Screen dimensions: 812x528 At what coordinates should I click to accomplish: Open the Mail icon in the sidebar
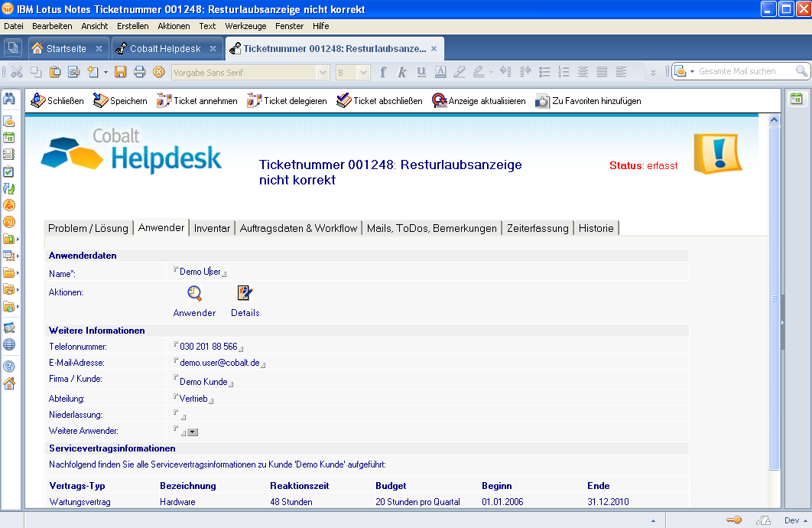(x=9, y=121)
